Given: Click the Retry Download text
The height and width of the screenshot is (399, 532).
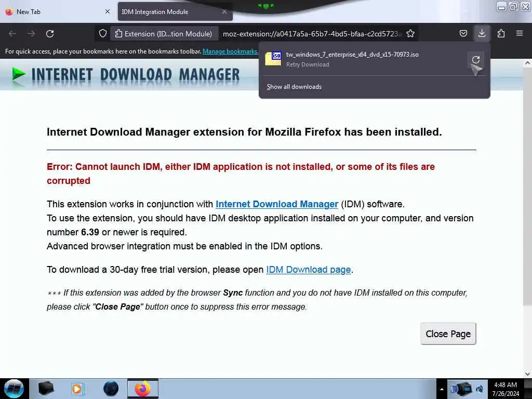Looking at the screenshot, I should tap(308, 64).
